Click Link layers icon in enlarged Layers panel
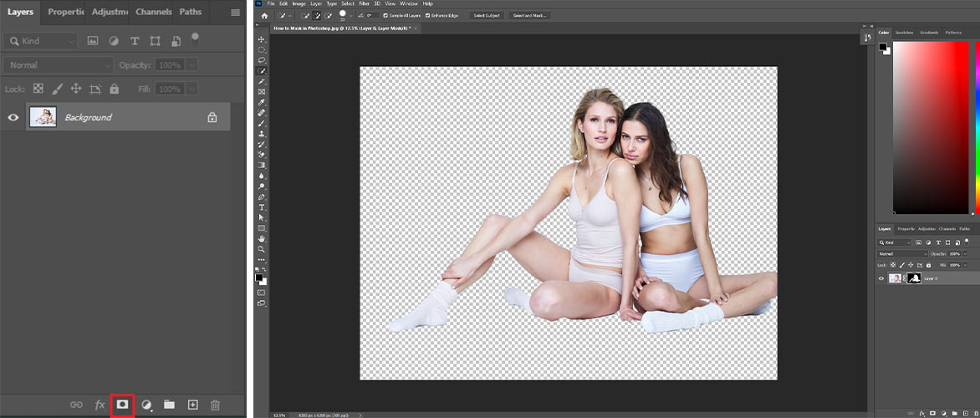 click(76, 405)
